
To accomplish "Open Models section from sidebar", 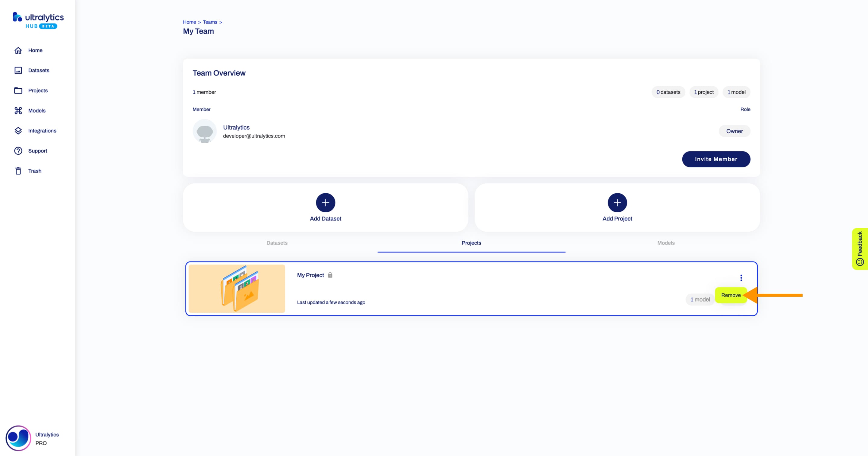I will (37, 110).
